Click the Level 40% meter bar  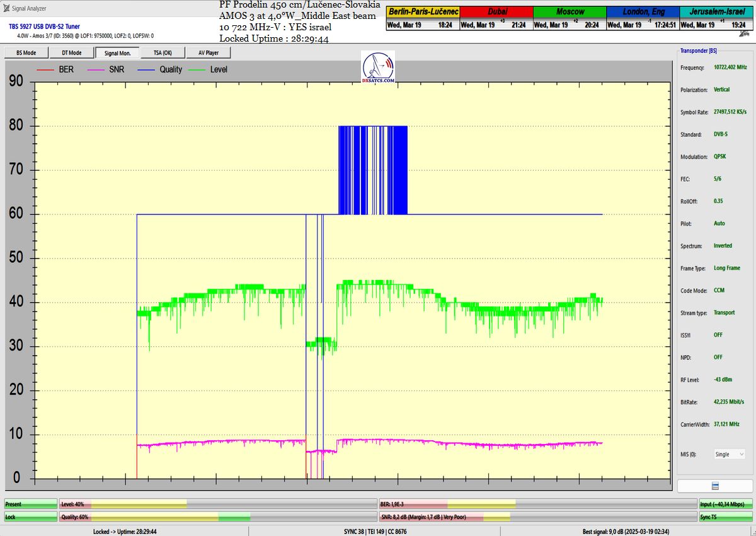[x=217, y=504]
